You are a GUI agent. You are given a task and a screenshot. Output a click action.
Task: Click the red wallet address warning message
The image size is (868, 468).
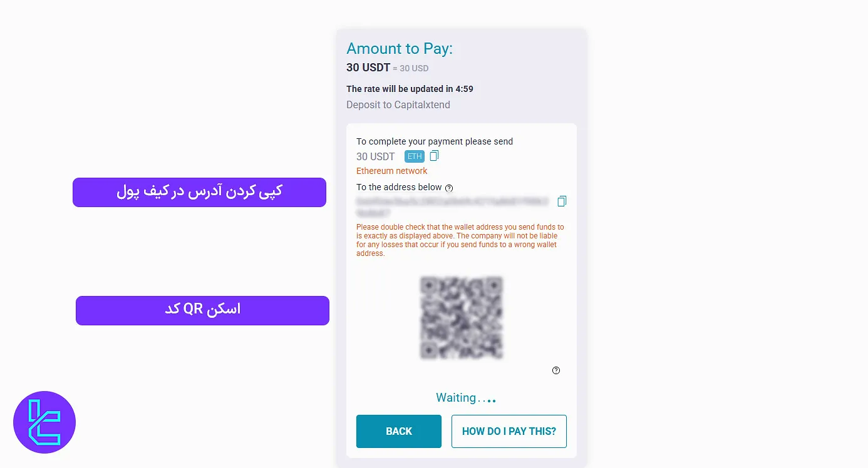[460, 240]
